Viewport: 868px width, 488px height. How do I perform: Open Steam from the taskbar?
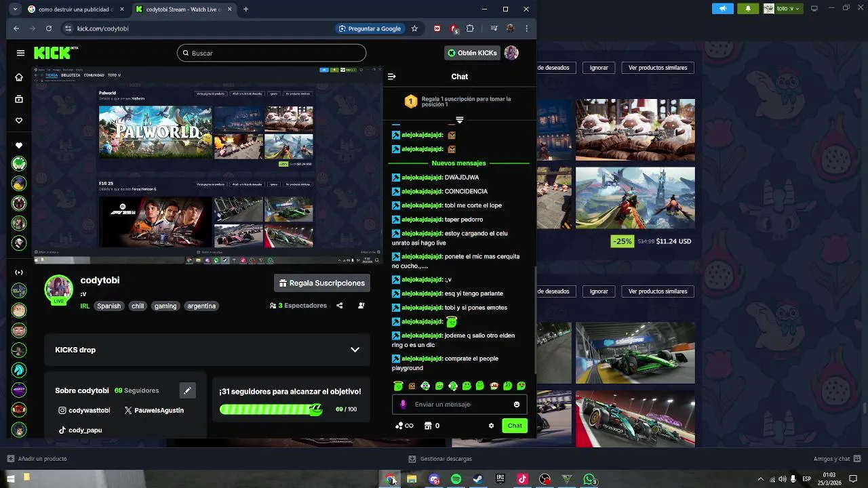478,479
